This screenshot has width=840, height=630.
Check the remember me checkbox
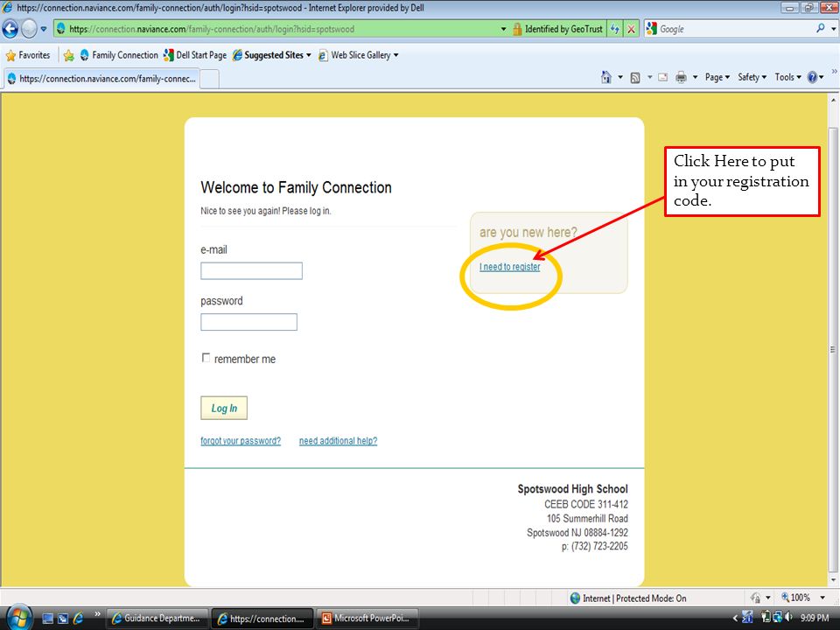click(206, 357)
